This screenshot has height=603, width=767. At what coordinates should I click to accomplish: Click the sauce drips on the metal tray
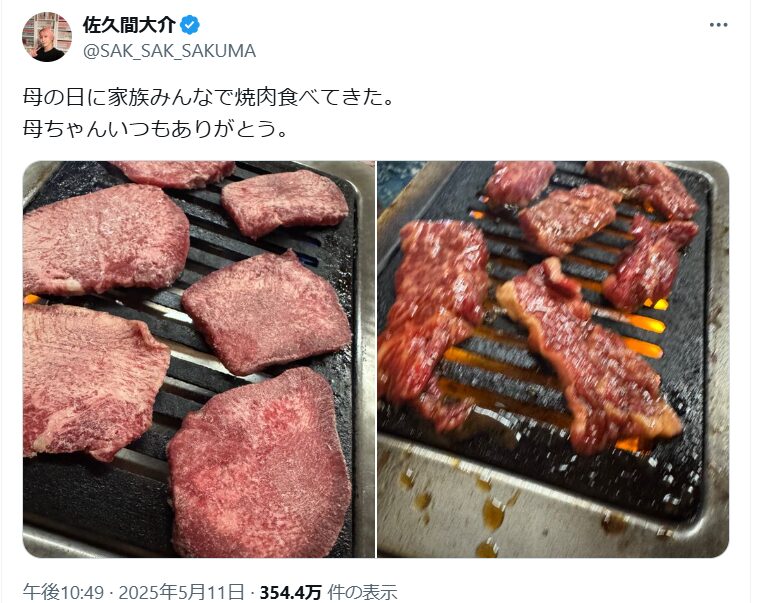click(493, 514)
